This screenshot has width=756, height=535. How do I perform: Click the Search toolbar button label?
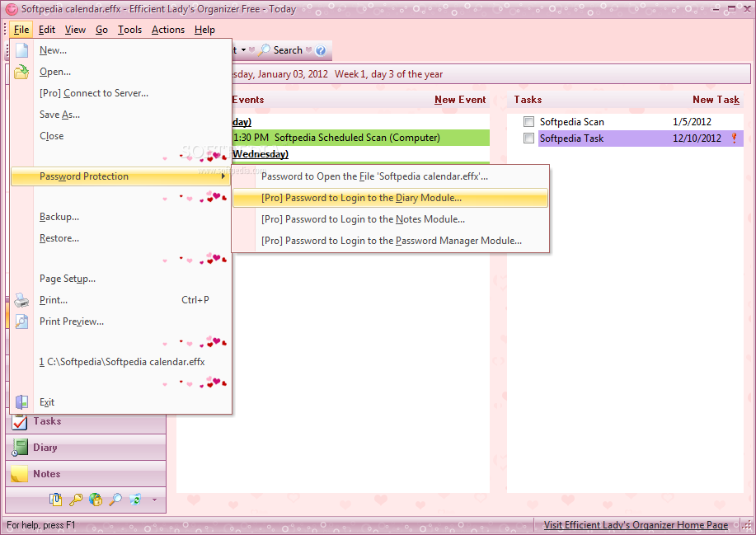(x=288, y=50)
